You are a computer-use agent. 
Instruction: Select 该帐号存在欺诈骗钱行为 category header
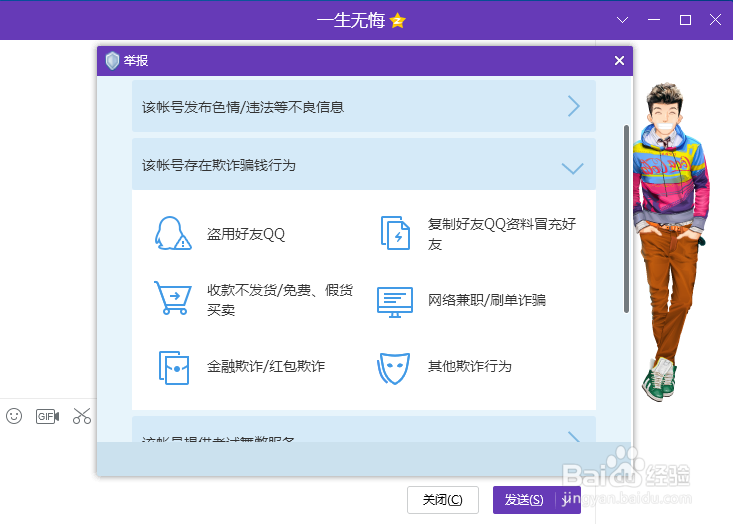click(364, 164)
